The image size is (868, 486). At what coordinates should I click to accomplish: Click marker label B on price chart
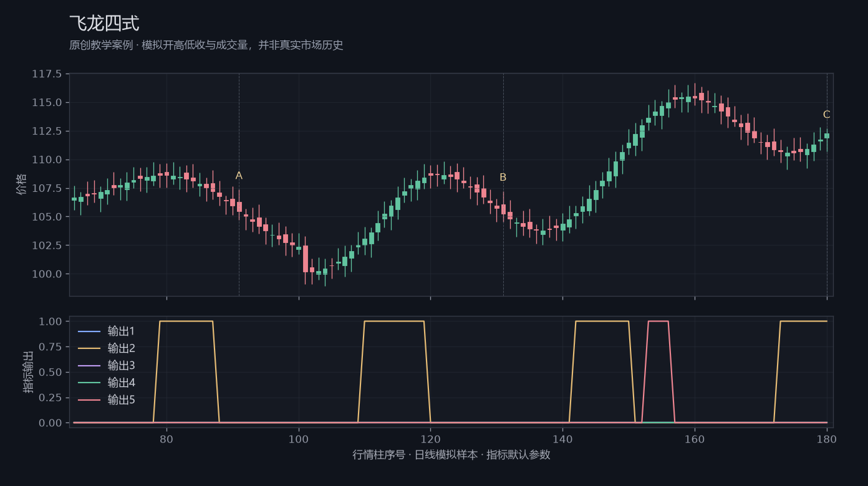pyautogui.click(x=503, y=177)
